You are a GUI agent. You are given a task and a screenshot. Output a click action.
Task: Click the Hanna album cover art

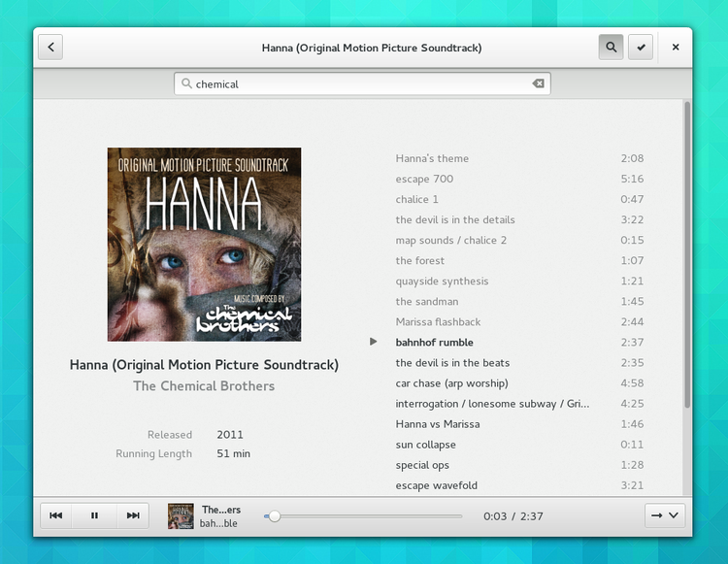204,244
